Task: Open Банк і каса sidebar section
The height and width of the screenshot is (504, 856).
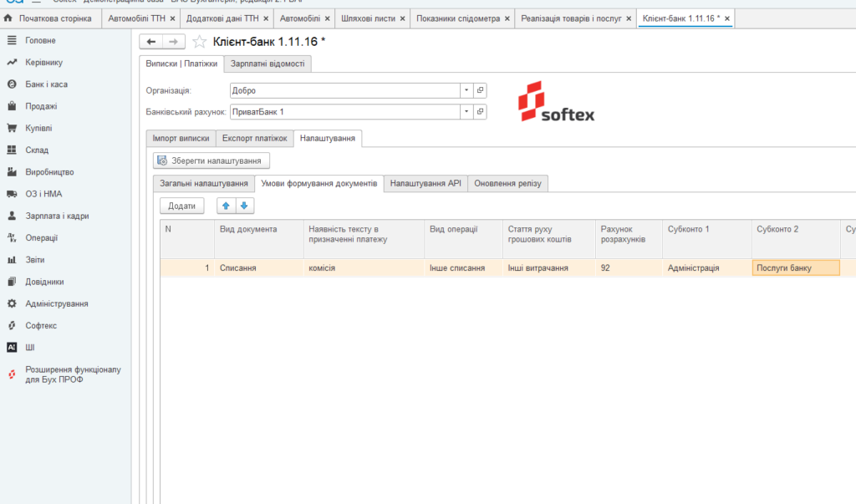Action: coord(47,84)
